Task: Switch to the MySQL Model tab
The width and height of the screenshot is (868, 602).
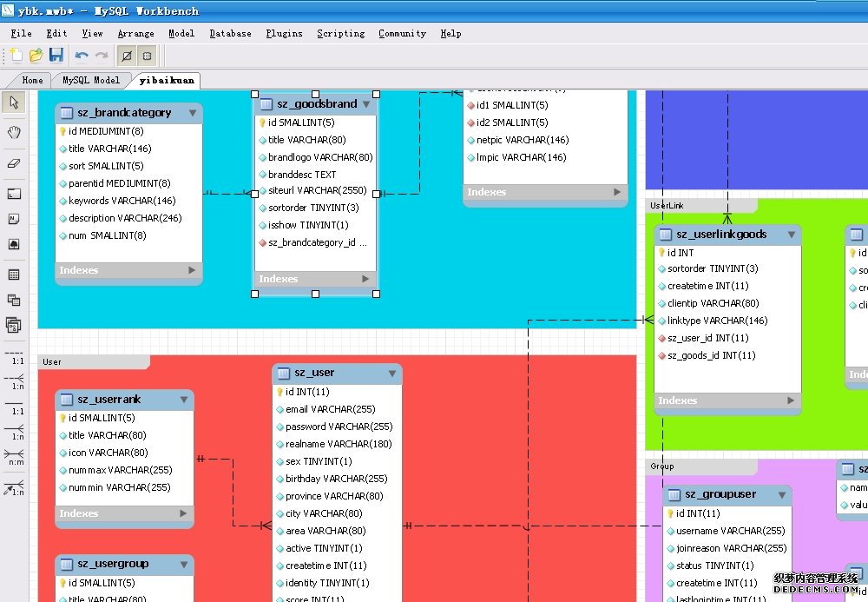Action: [90, 80]
